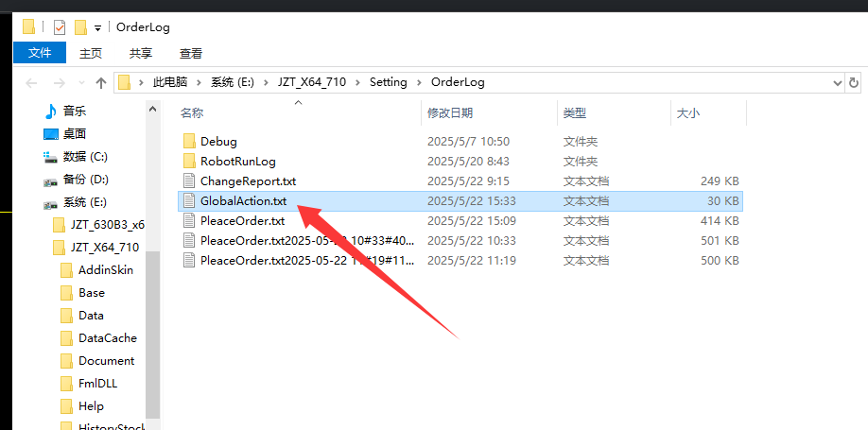The image size is (868, 430).
Task: Switch to the 共享 ribbon tab
Action: (141, 53)
